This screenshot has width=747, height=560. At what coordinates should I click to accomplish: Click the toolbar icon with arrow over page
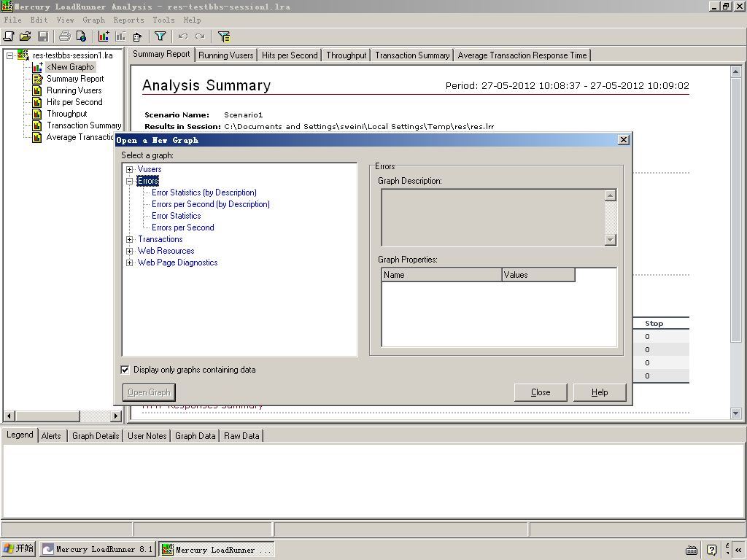pyautogui.click(x=138, y=36)
